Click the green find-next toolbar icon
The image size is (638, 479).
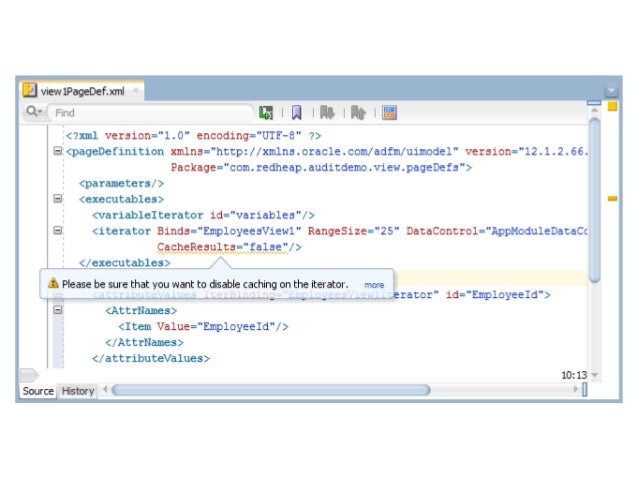(x=266, y=113)
